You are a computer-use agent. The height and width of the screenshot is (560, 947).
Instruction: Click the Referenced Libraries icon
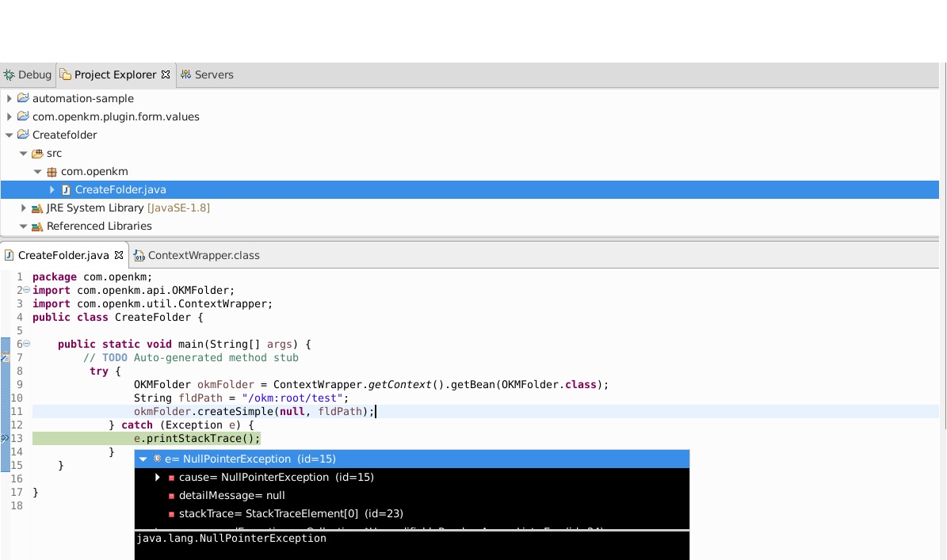(x=36, y=226)
